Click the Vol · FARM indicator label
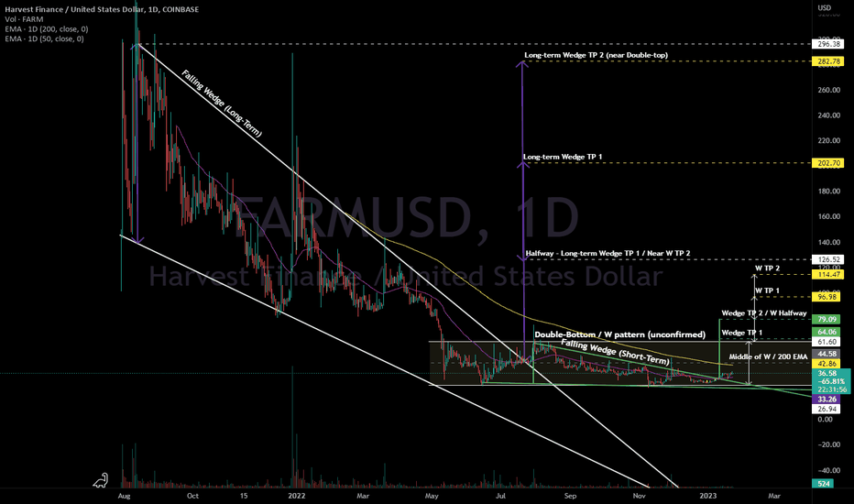This screenshot has height=504, width=854. (x=24, y=19)
